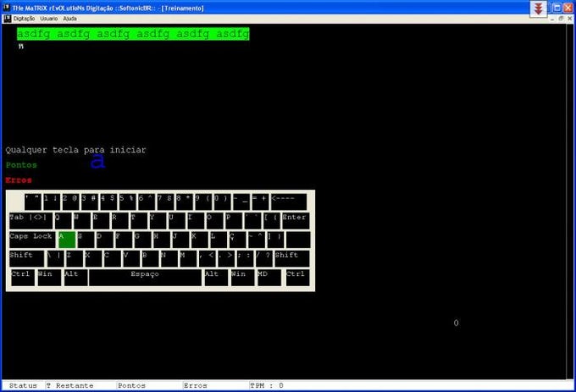Click the R key on virtual keyboard

click(x=120, y=221)
